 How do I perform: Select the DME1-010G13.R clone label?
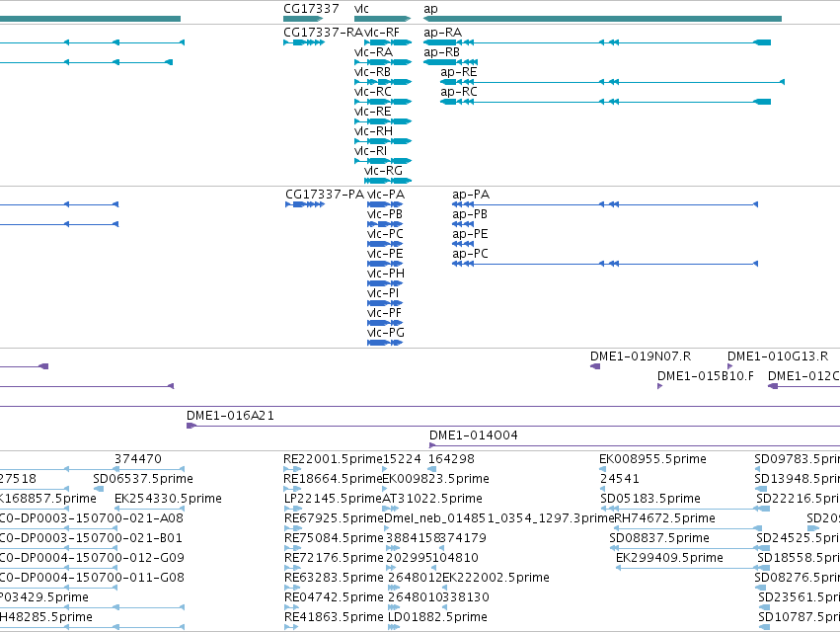778,356
